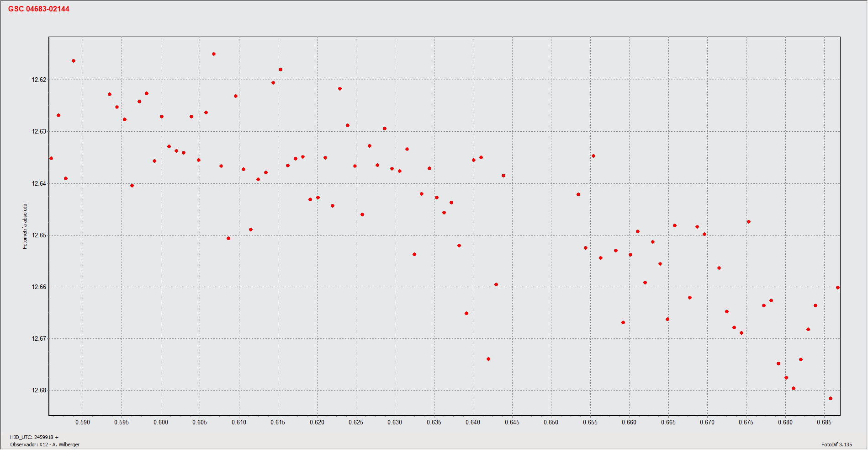Click the 0.685 x-axis tick label
Viewport: 868px width, 450px height.
(x=824, y=422)
